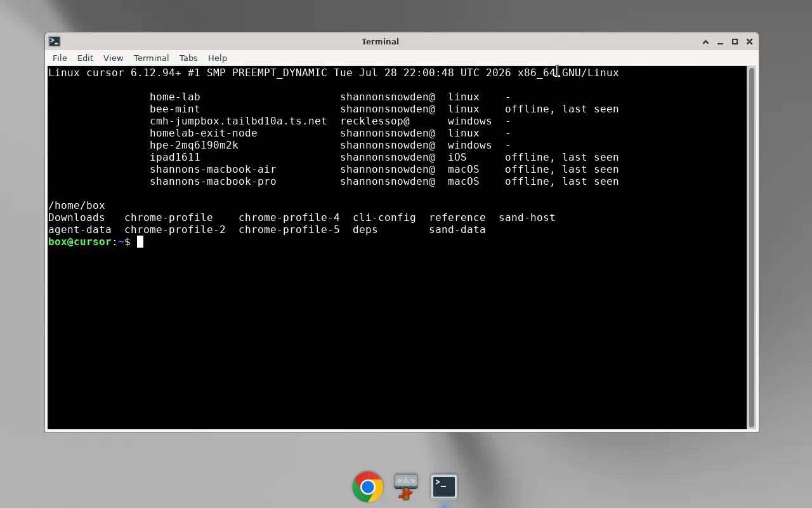Open the Help menu
812x508 pixels.
point(217,58)
